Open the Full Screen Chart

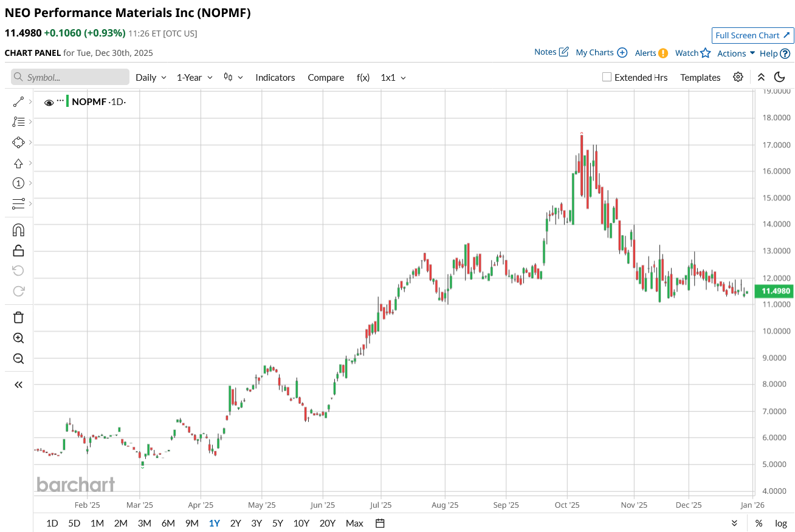(752, 35)
